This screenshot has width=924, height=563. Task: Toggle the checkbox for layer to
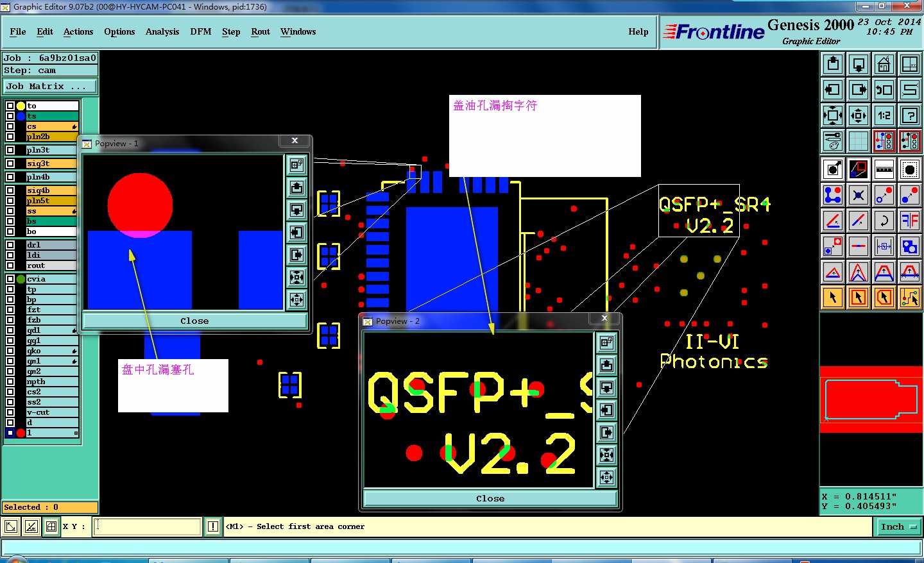tap(10, 106)
